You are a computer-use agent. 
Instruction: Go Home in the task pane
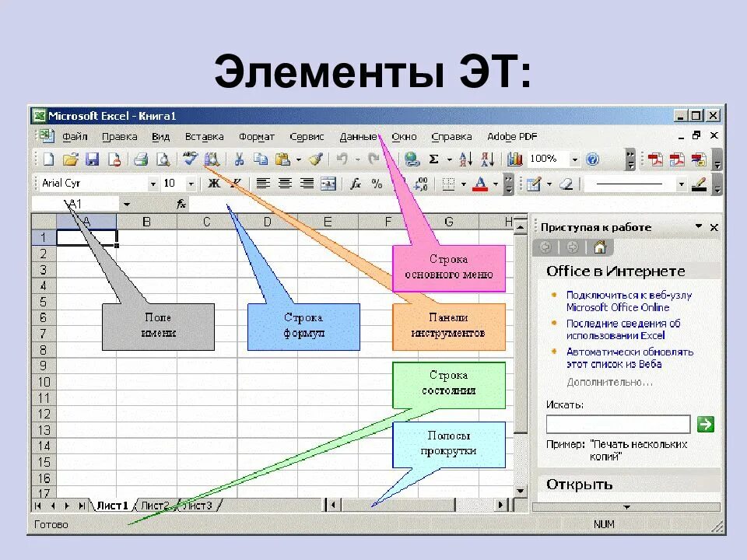coord(599,247)
